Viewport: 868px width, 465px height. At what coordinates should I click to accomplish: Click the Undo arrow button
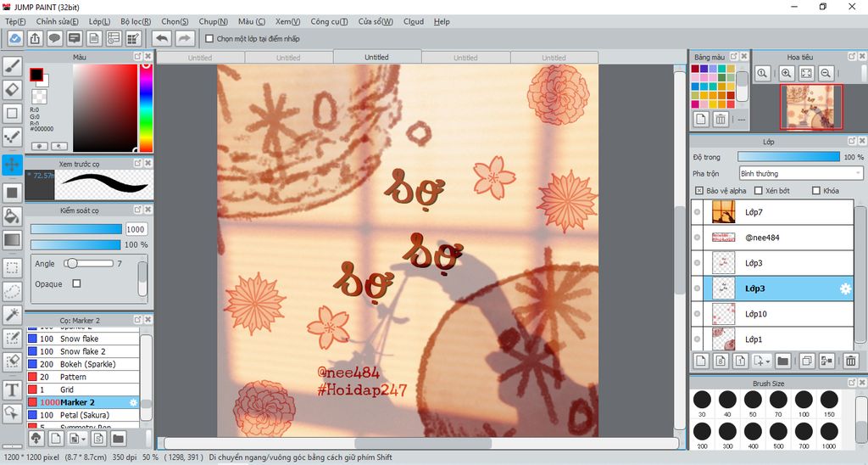(x=162, y=38)
